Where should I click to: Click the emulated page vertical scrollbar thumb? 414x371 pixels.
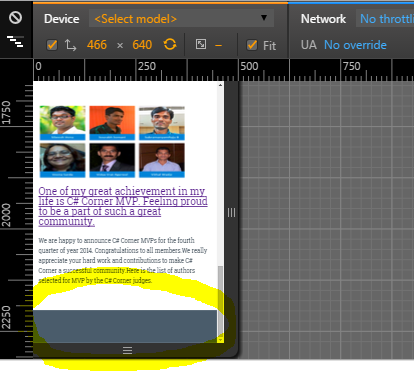tap(220, 300)
